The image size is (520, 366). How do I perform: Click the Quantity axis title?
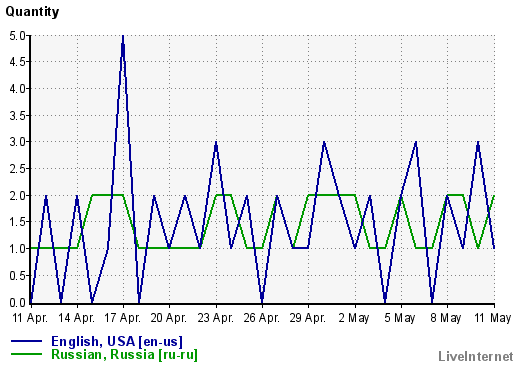pos(32,12)
